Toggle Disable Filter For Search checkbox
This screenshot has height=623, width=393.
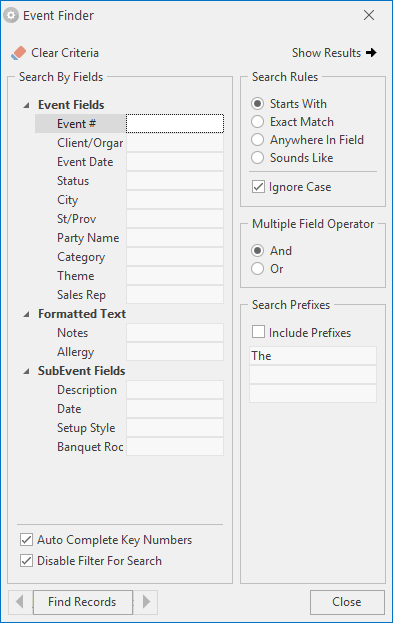tap(26, 561)
